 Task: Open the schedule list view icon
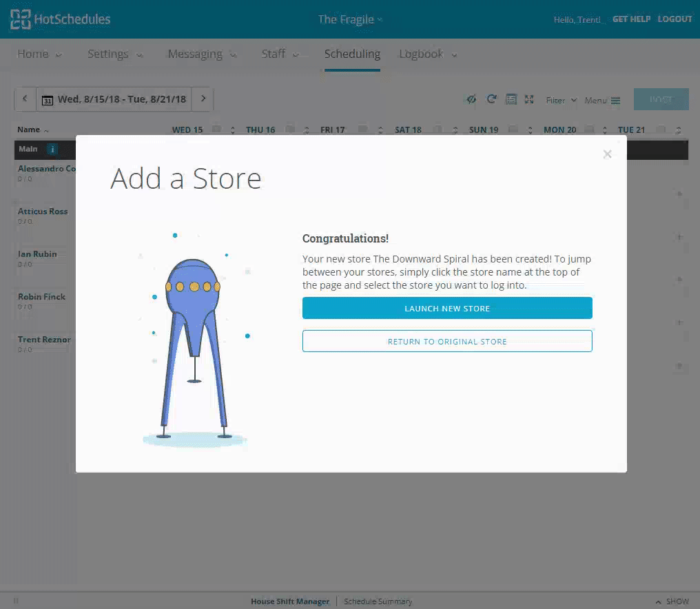[x=511, y=99]
